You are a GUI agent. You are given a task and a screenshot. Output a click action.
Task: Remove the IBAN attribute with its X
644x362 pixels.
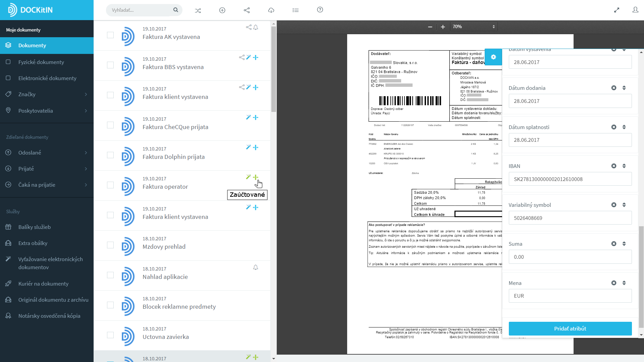(x=613, y=166)
